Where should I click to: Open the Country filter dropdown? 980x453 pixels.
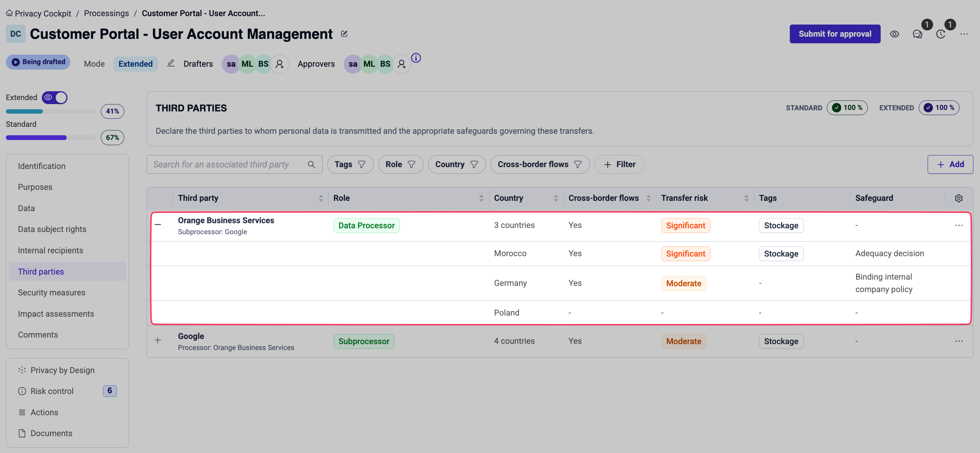(456, 164)
